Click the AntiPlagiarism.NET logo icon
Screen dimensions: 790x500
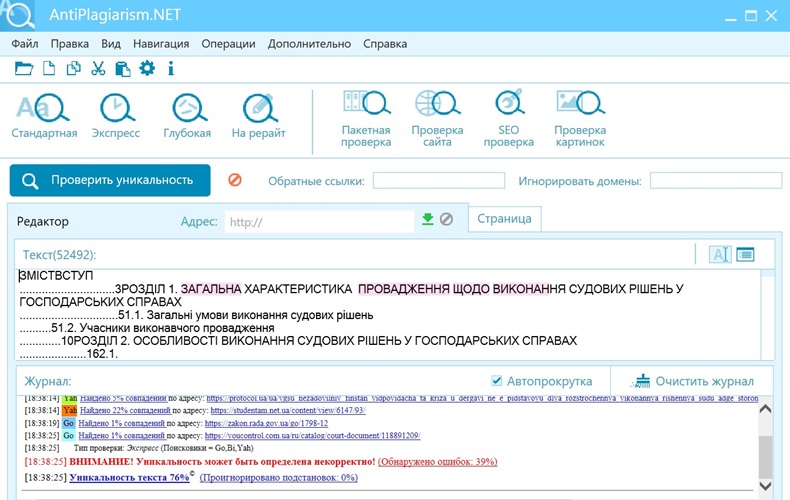pyautogui.click(x=18, y=14)
